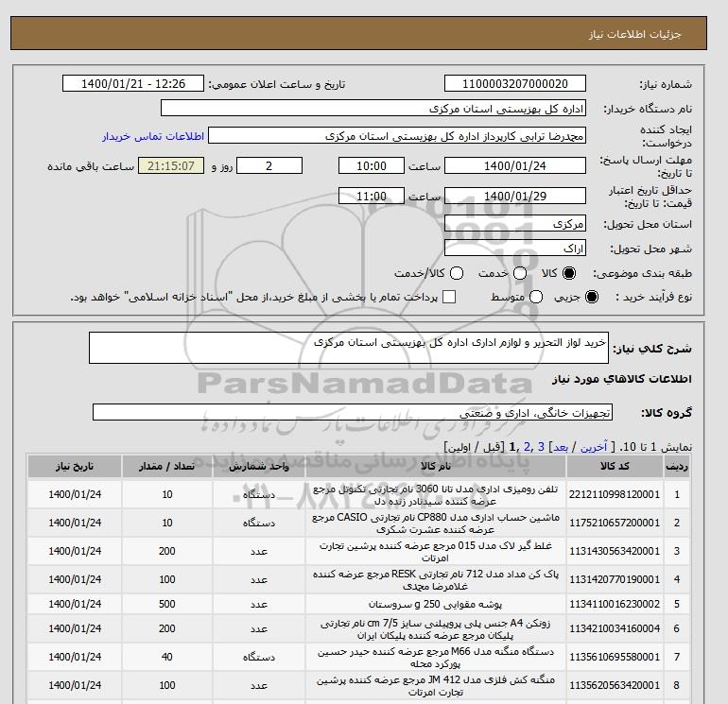Image resolution: width=728 pixels, height=704 pixels.
Task: Select the متوسط purchase type radio
Action: tap(536, 297)
